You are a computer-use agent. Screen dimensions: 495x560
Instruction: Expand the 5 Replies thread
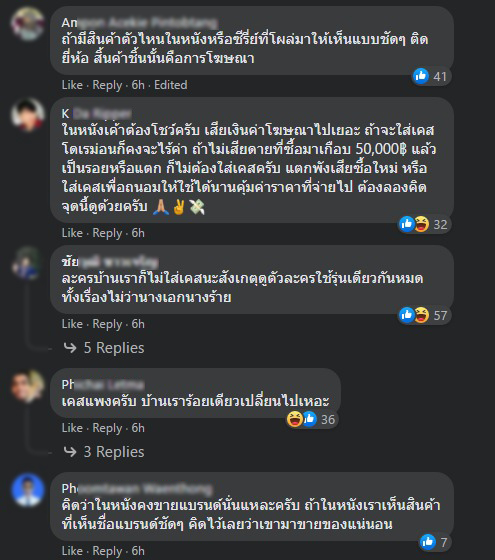coord(114,348)
